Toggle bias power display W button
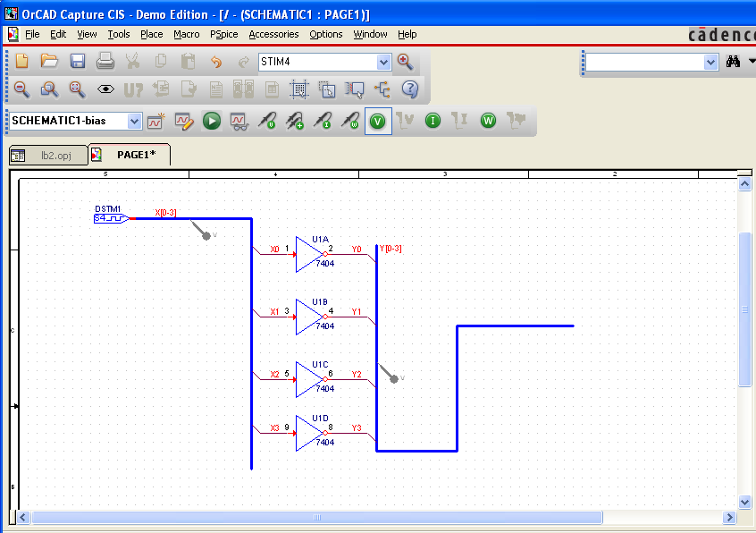Viewport: 756px width, 533px height. (489, 121)
